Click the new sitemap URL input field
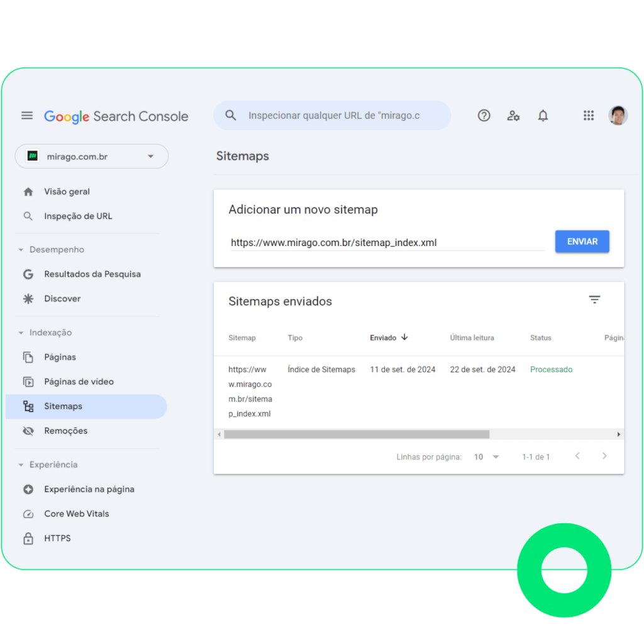Screen dimensions: 644x644 click(x=387, y=242)
